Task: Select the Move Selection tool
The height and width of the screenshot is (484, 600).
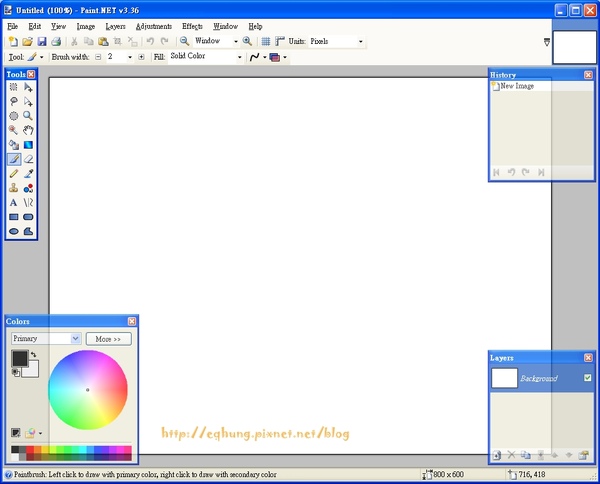Action: [28, 101]
